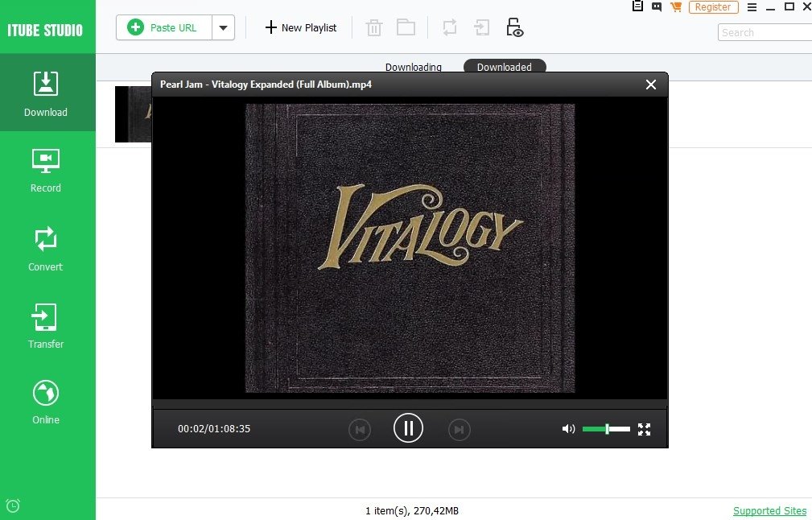812x520 pixels.
Task: Expand the Paste URL dropdown arrow
Action: pos(223,27)
